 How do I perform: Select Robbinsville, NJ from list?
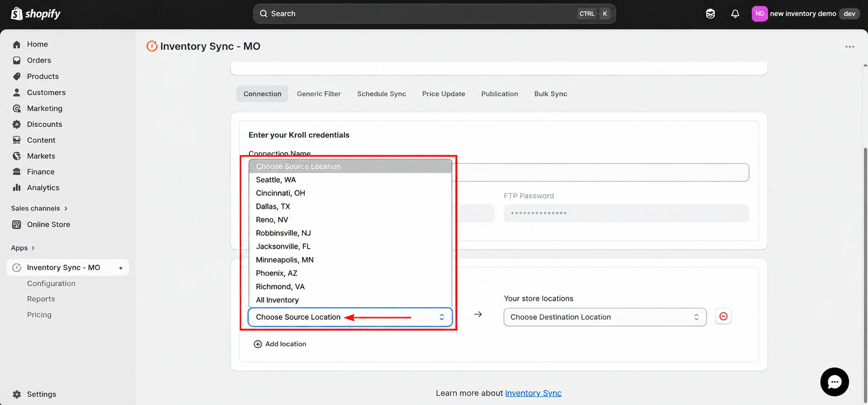click(x=350, y=233)
